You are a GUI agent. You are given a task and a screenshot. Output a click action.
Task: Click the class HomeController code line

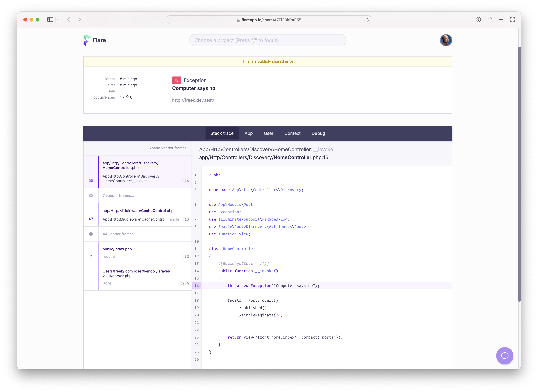[x=232, y=249]
